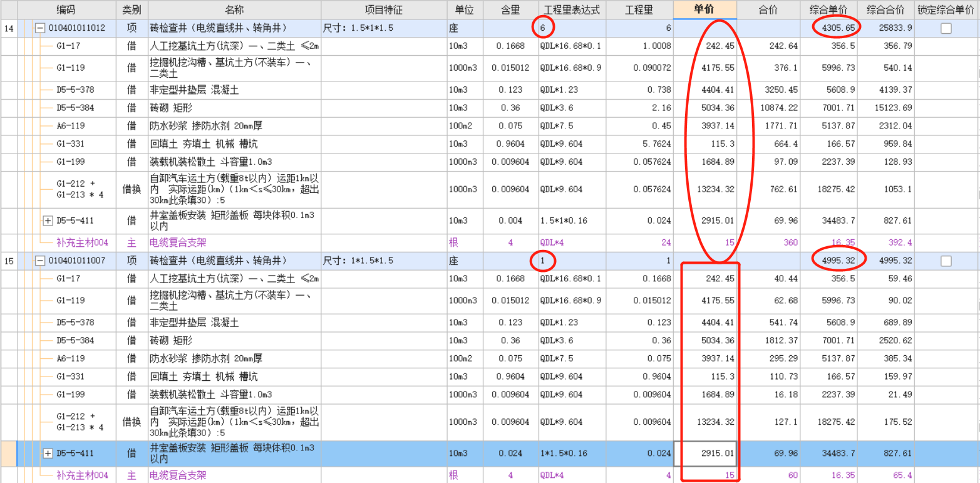Click the 名称 column header
980x483 pixels.
pyautogui.click(x=234, y=9)
